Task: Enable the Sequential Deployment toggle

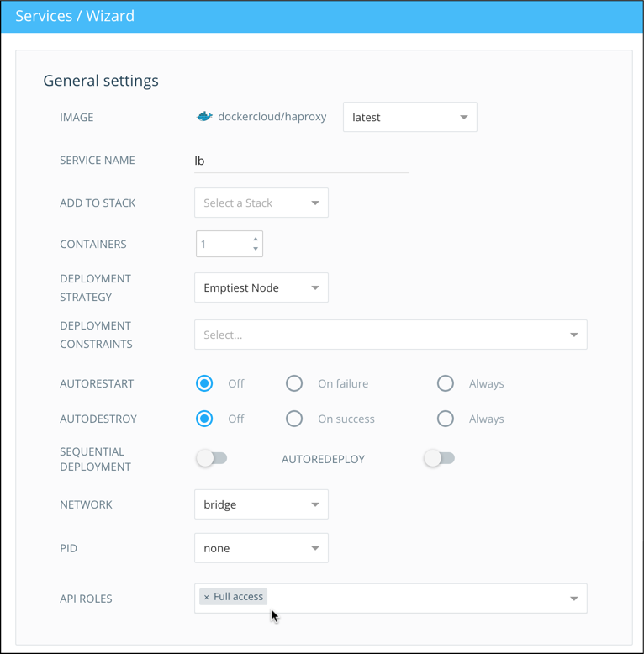Action: click(212, 458)
